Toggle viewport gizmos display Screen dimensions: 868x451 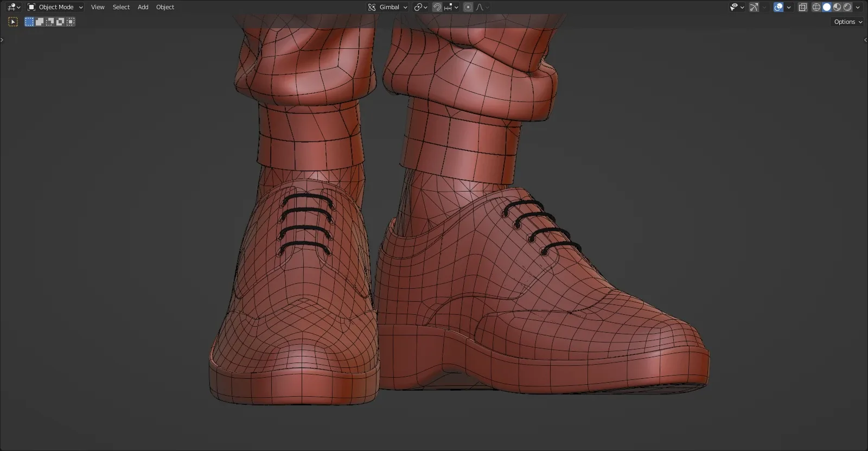click(x=754, y=7)
